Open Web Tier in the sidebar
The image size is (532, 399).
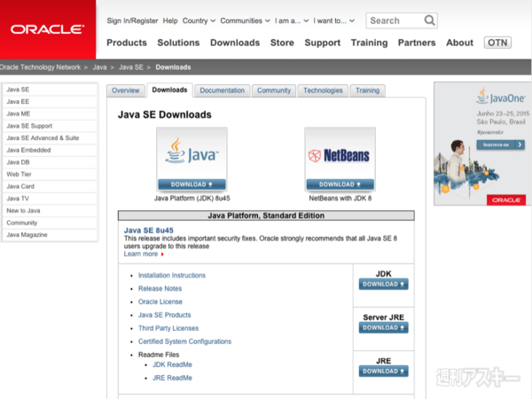click(x=50, y=175)
